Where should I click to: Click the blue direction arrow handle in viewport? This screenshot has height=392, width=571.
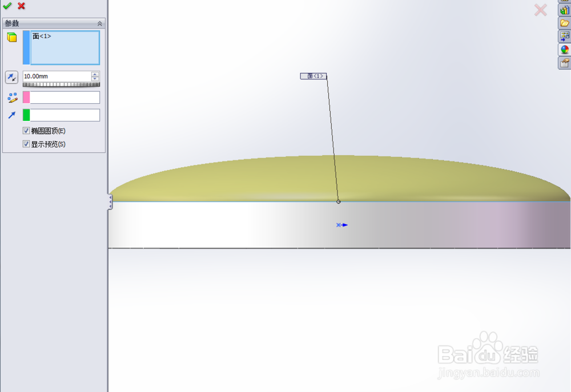[342, 225]
